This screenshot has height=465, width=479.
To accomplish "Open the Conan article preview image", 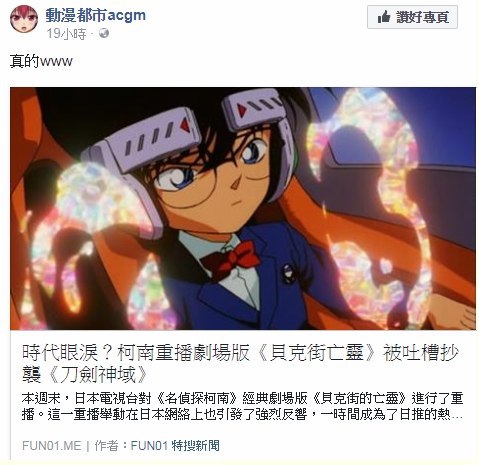I will [243, 209].
